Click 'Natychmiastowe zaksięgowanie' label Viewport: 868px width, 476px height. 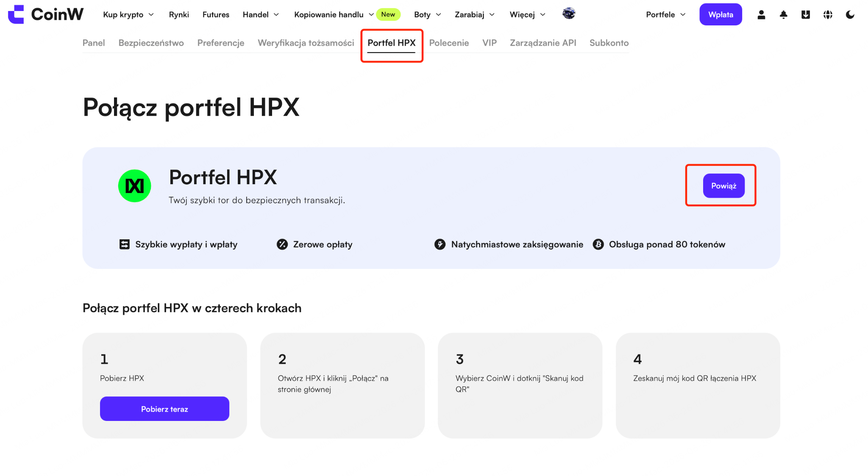tap(517, 244)
